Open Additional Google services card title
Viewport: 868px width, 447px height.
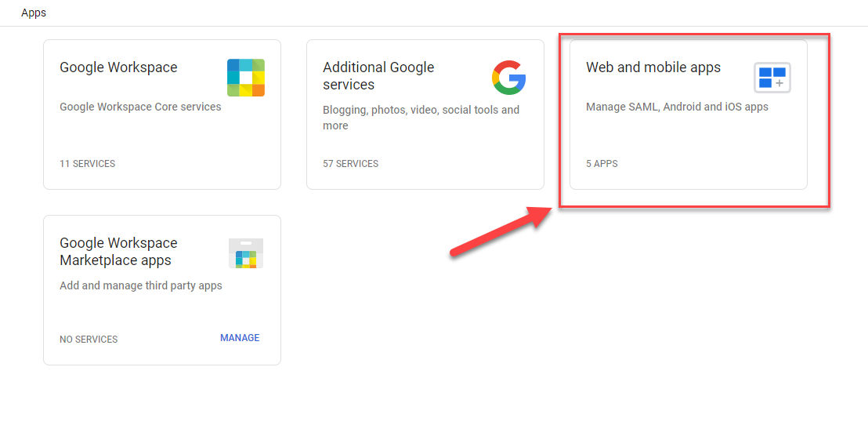coord(378,76)
